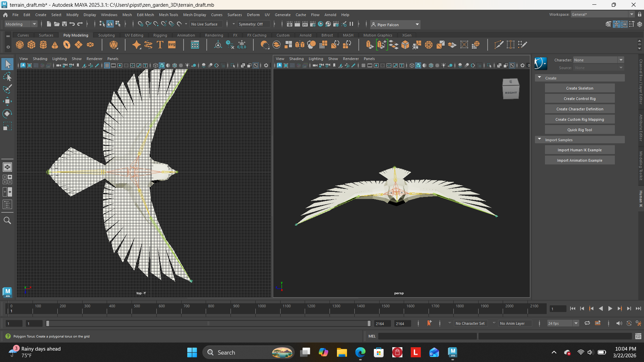Click the Extrude shelf icon

click(370, 45)
